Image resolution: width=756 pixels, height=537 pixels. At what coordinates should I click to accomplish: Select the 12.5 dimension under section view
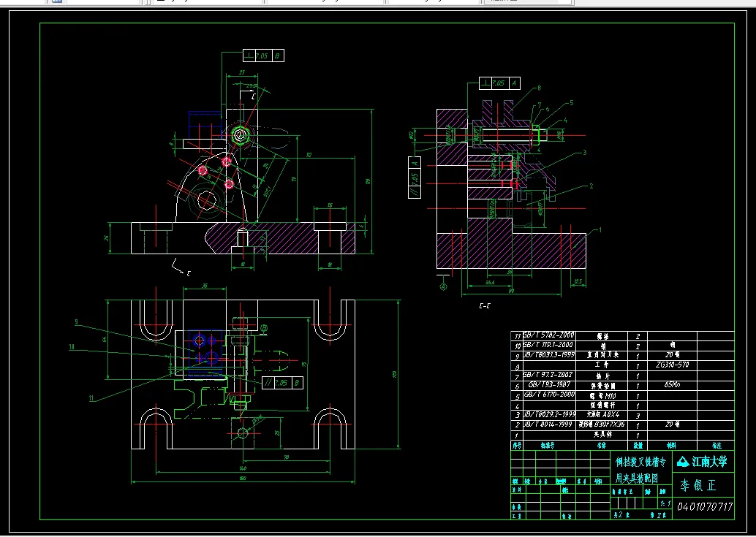coord(578,282)
